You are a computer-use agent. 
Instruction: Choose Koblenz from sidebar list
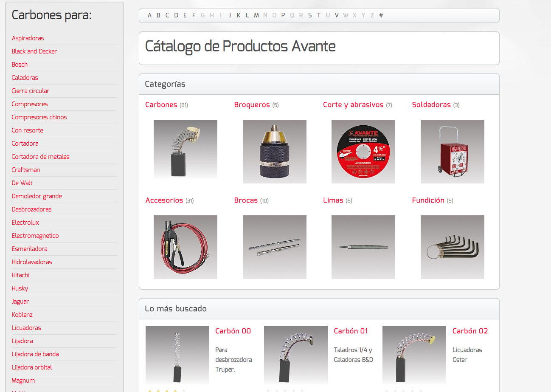pos(22,315)
